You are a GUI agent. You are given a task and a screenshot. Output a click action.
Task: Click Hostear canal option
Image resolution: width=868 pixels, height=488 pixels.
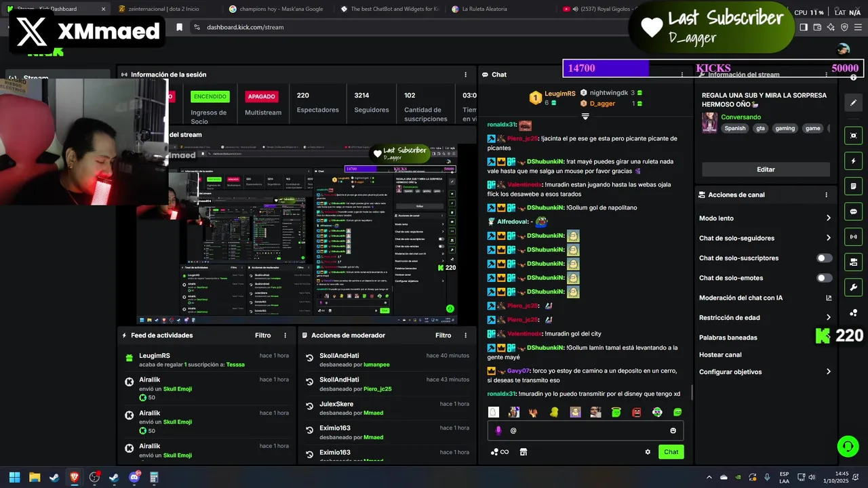click(720, 354)
